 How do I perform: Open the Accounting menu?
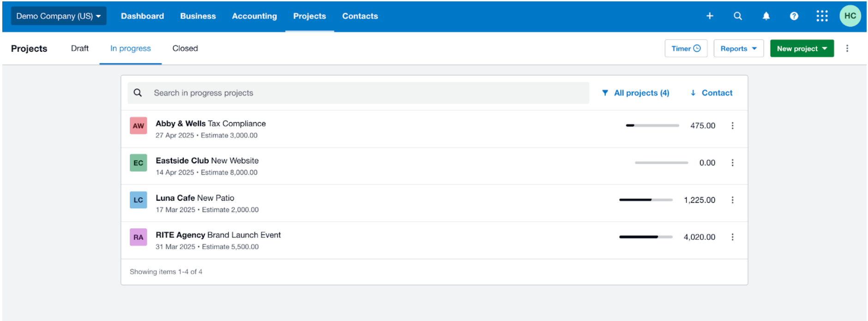(254, 16)
